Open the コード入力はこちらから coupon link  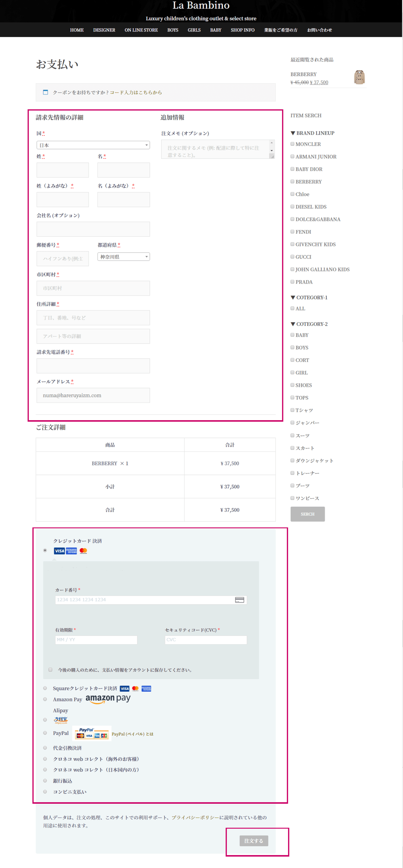click(x=136, y=92)
